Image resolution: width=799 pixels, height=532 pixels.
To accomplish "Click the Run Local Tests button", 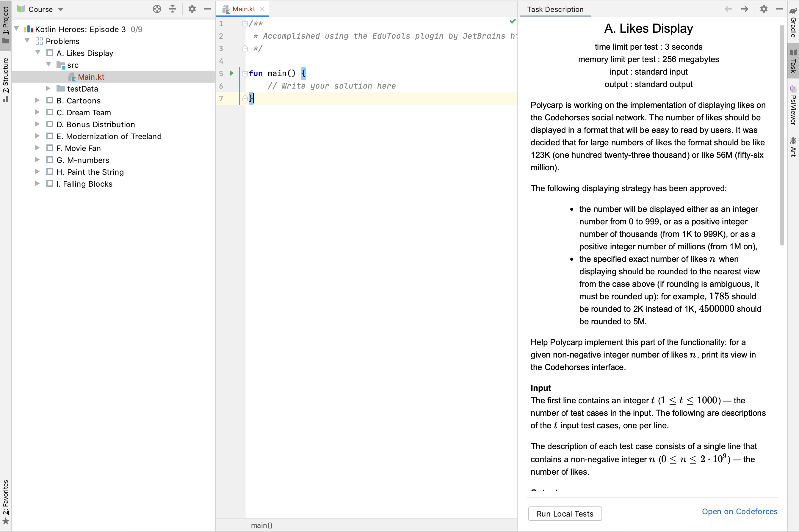I will 565,514.
